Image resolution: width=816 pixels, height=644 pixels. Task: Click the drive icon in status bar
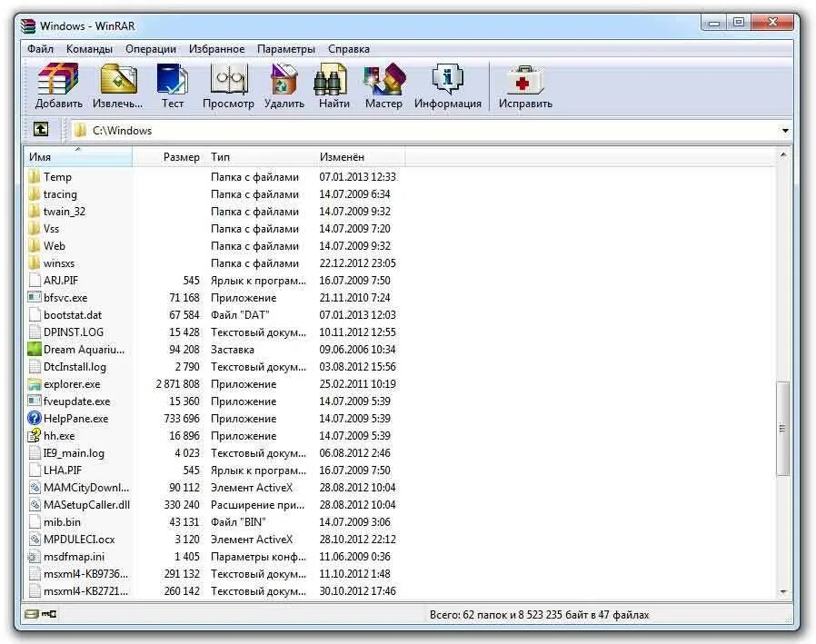31,614
